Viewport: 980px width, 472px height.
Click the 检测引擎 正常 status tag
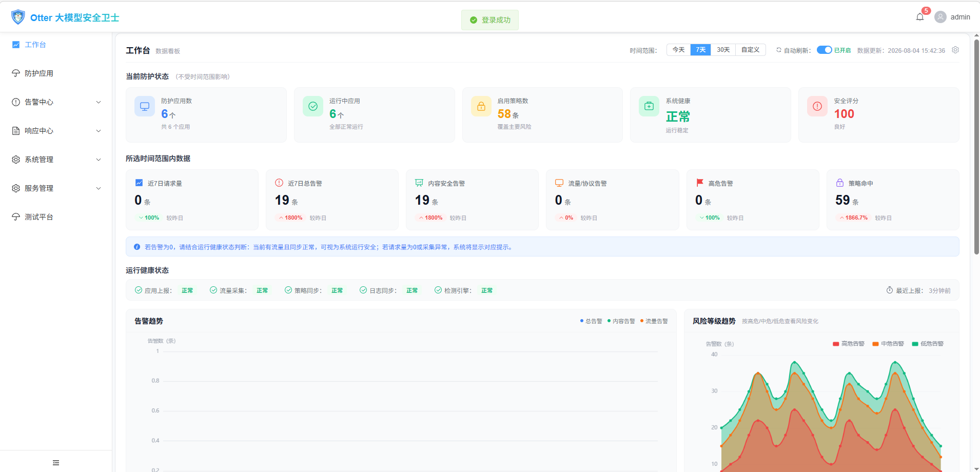click(487, 290)
